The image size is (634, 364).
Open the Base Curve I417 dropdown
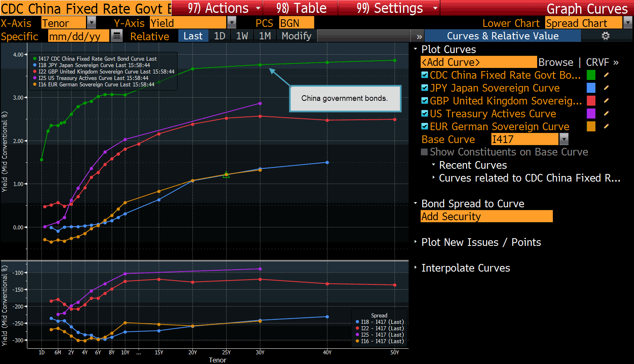tap(564, 139)
